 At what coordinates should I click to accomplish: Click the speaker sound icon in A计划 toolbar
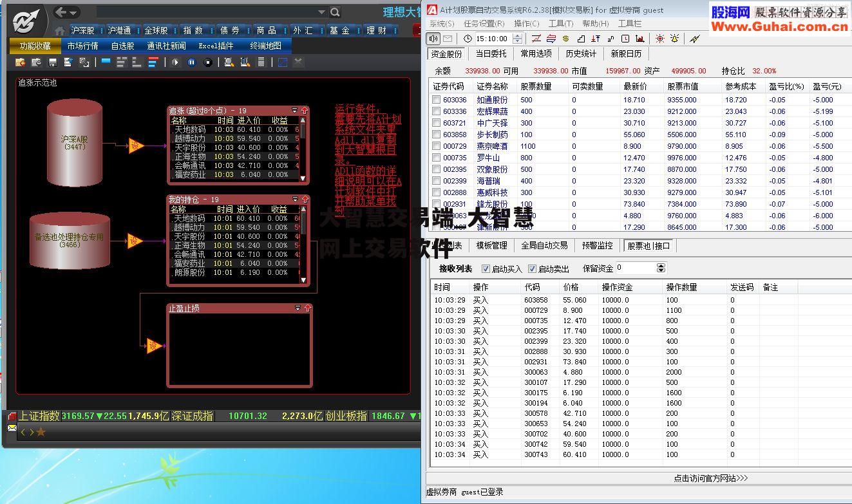pos(433,39)
